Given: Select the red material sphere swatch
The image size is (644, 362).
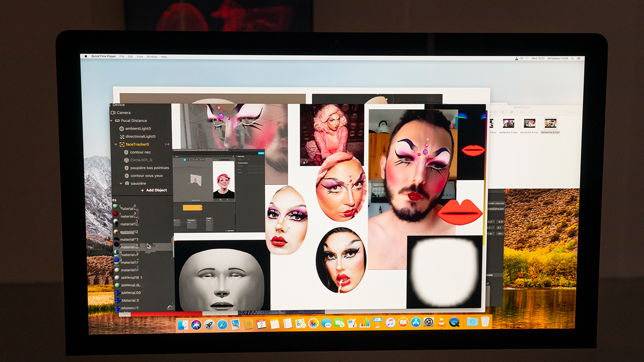Looking at the screenshot, I should (115, 214).
